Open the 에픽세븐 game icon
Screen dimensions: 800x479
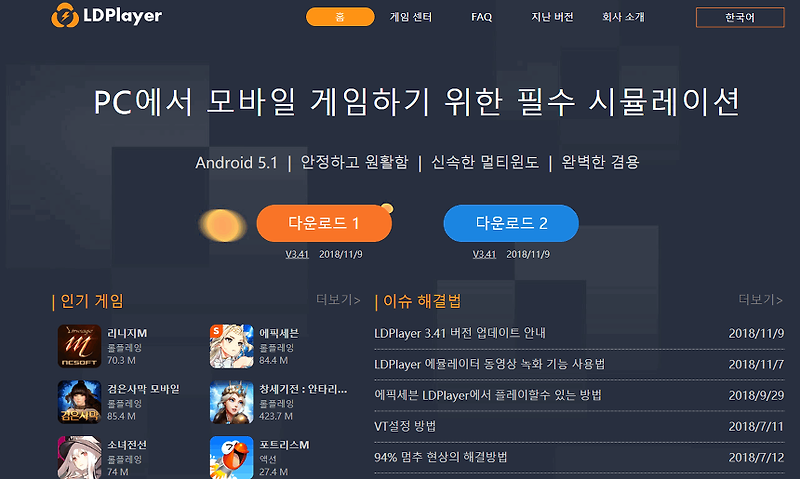[232, 346]
